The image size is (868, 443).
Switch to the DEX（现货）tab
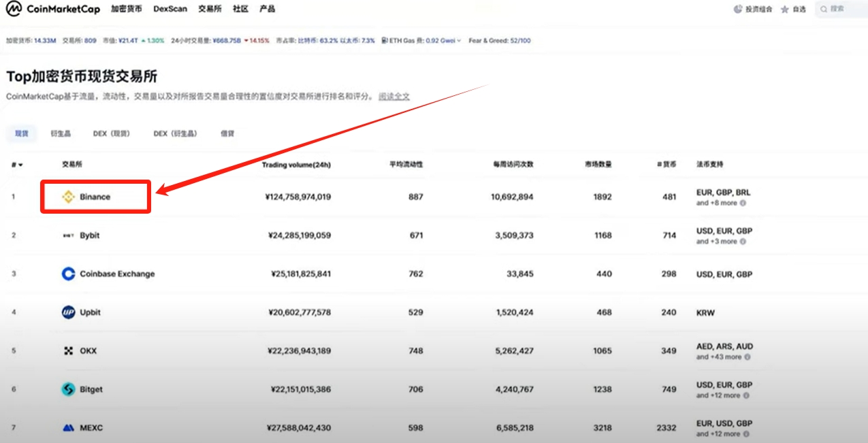112,133
